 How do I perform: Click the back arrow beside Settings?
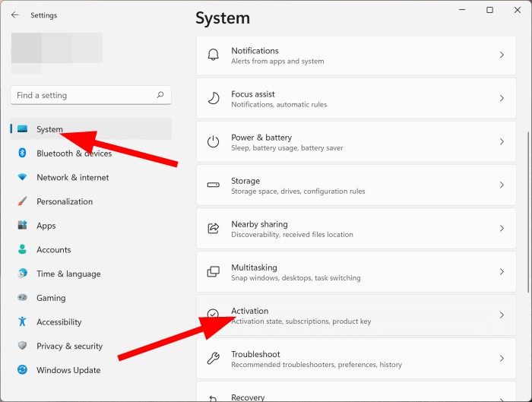[x=15, y=15]
